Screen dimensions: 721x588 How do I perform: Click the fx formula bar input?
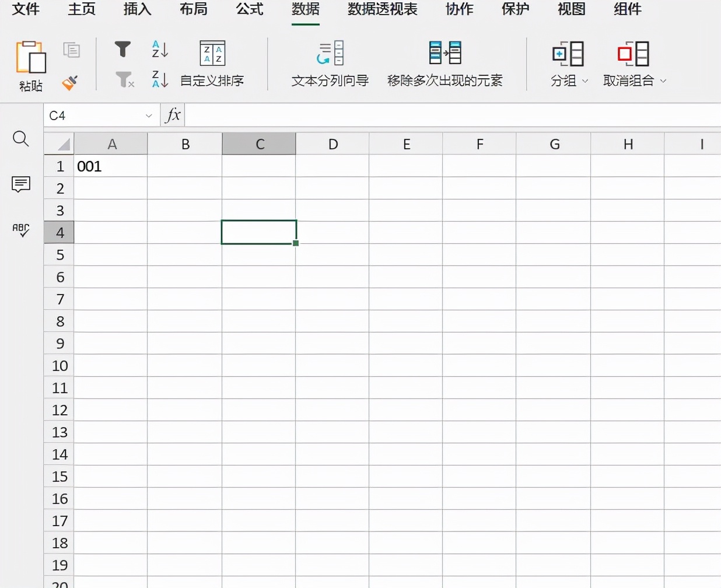click(x=350, y=115)
